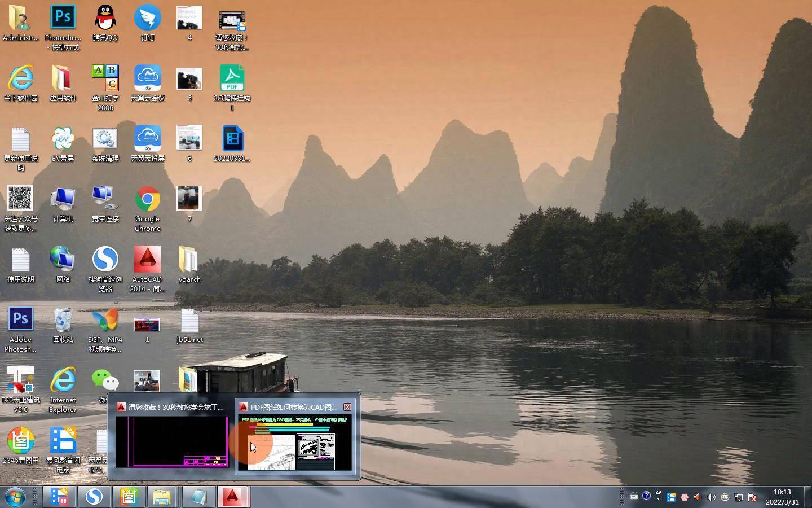812x508 pixels.
Task: Open the volume speaker tray icon
Action: 711,497
